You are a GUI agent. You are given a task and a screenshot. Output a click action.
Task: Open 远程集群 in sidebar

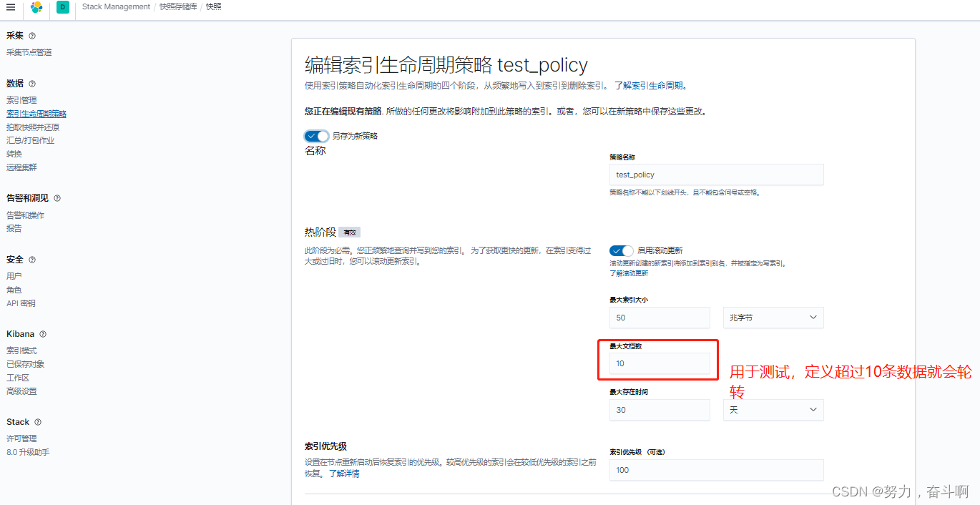point(21,167)
